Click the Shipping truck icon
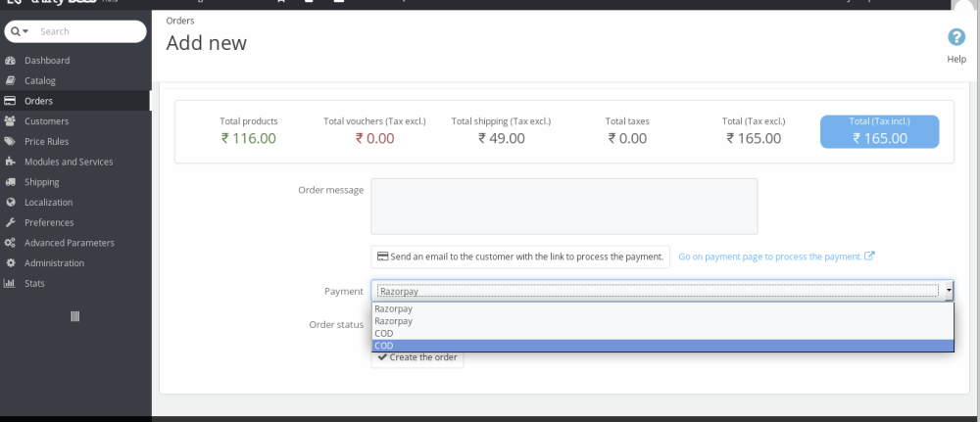The image size is (980, 422). (10, 182)
